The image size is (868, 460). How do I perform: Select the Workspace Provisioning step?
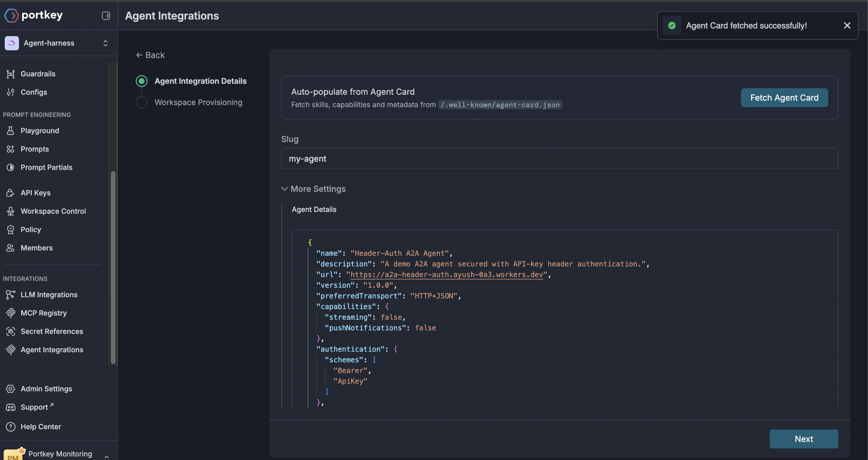198,102
